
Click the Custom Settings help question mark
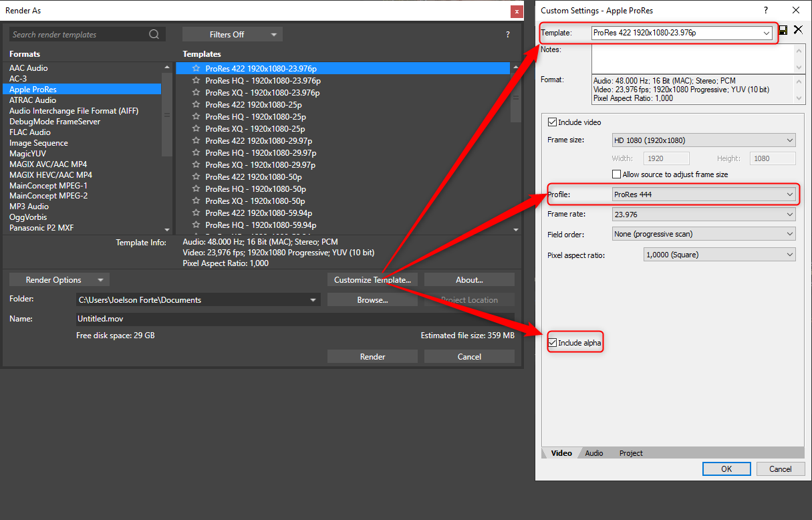tap(766, 10)
